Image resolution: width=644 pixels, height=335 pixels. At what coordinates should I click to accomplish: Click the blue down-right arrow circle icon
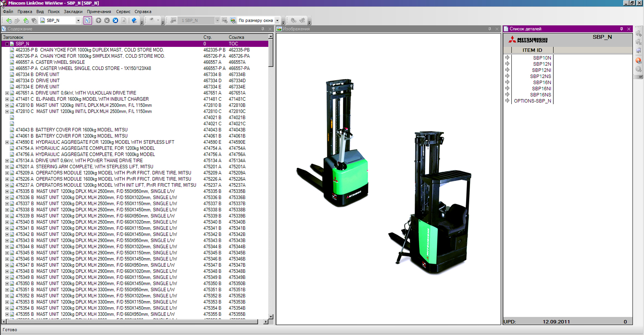(x=115, y=21)
